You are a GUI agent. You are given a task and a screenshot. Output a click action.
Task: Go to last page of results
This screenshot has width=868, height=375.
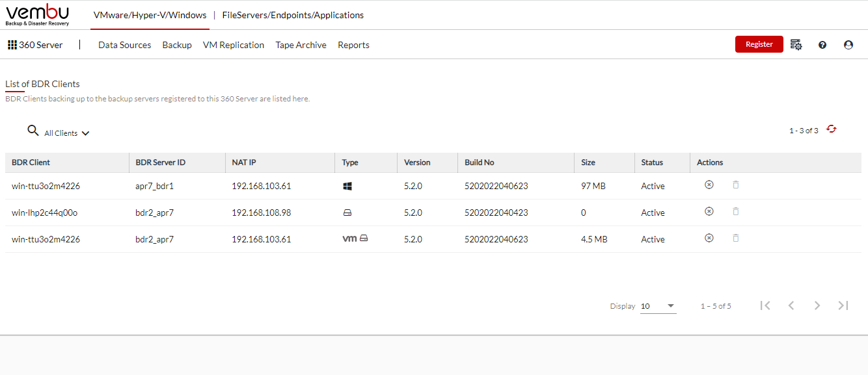point(843,305)
